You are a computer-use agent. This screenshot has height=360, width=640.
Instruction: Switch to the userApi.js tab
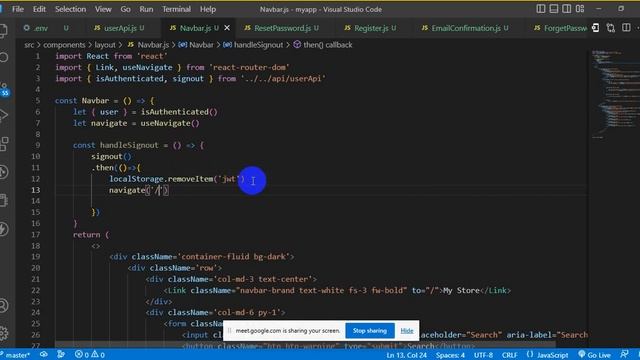click(x=124, y=28)
